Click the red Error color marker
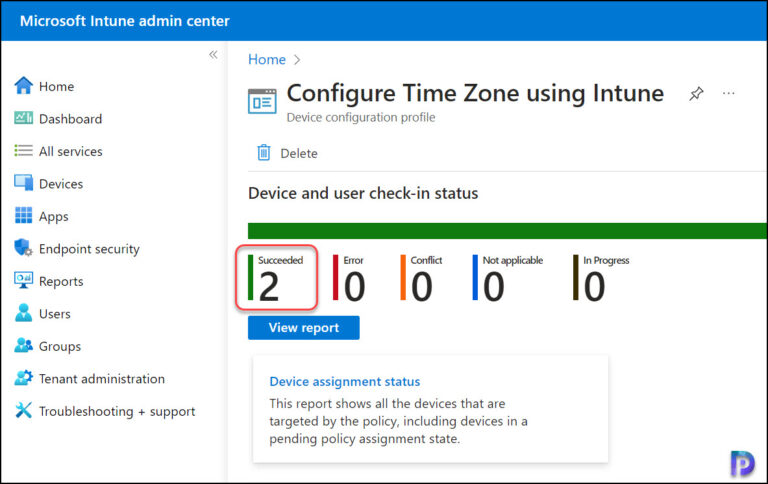The image size is (768, 484). 336,277
